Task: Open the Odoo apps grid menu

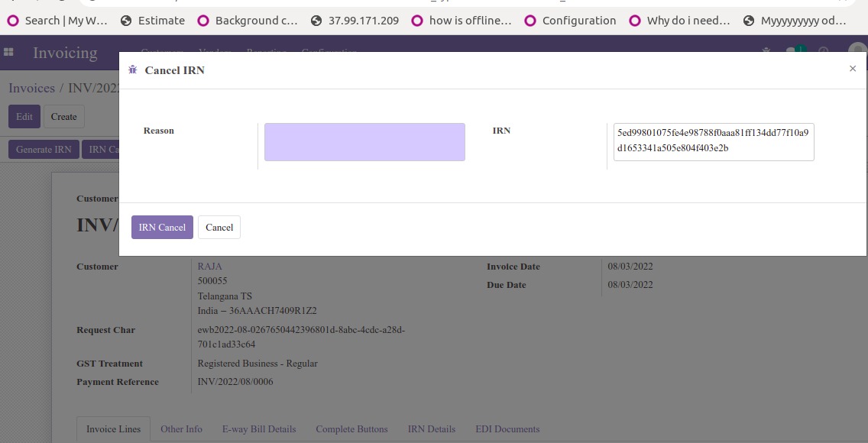Action: click(x=8, y=51)
